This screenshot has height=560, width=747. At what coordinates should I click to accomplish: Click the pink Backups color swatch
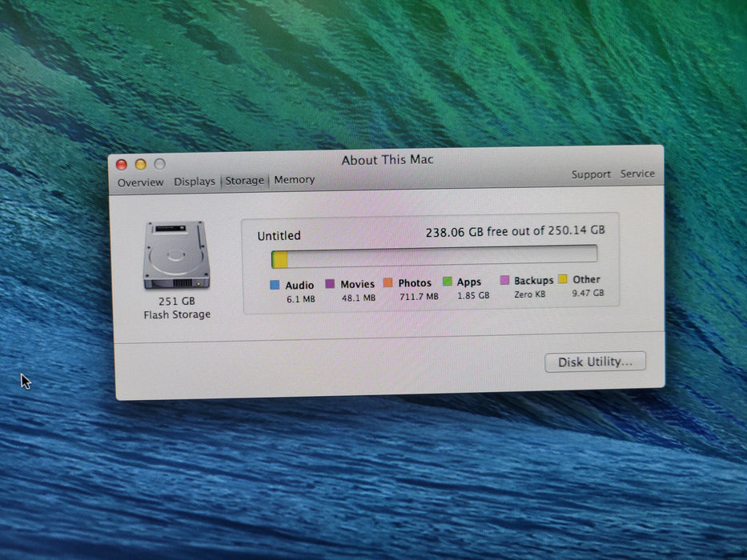point(504,280)
